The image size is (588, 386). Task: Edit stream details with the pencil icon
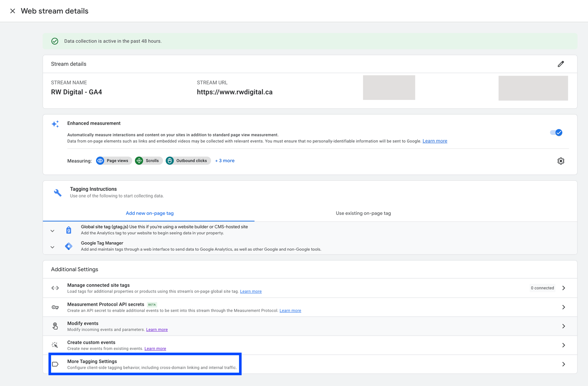tap(561, 64)
